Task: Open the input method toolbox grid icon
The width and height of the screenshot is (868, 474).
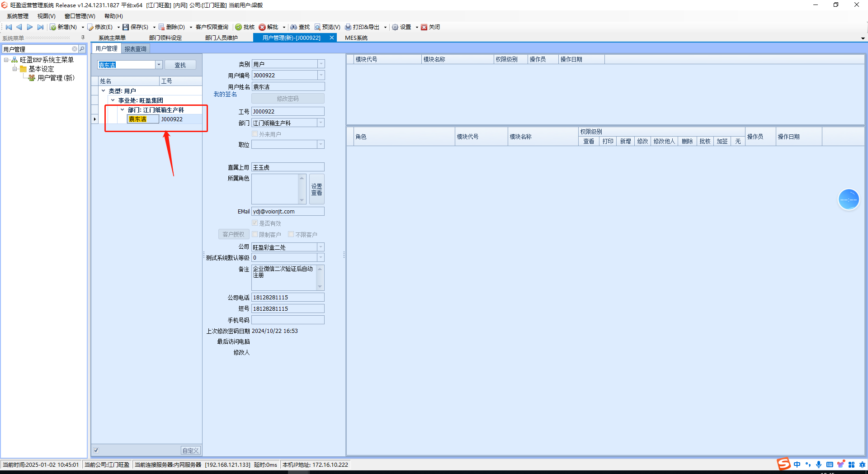Action: 851,465
